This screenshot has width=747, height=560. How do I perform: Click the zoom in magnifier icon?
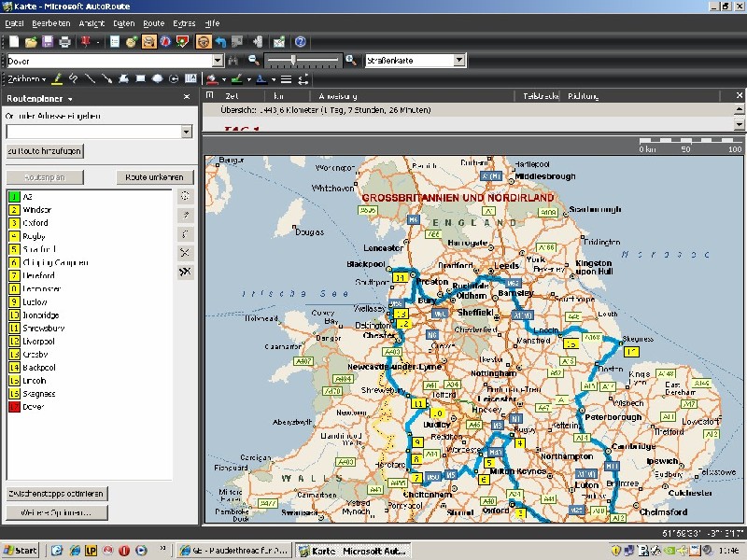(350, 61)
